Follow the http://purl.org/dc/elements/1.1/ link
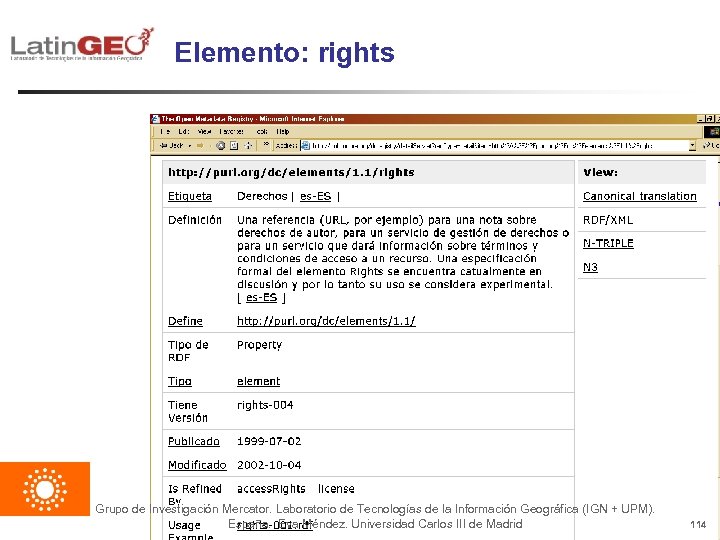The image size is (720, 540). pos(326,321)
